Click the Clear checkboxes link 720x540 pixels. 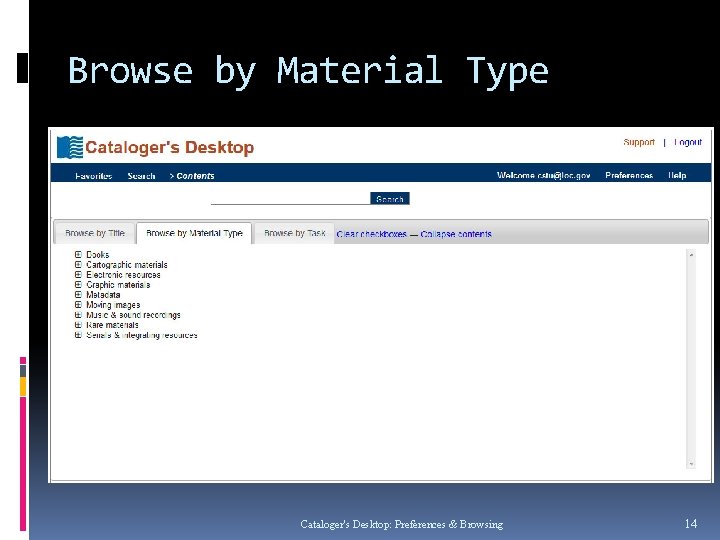pyautogui.click(x=371, y=234)
